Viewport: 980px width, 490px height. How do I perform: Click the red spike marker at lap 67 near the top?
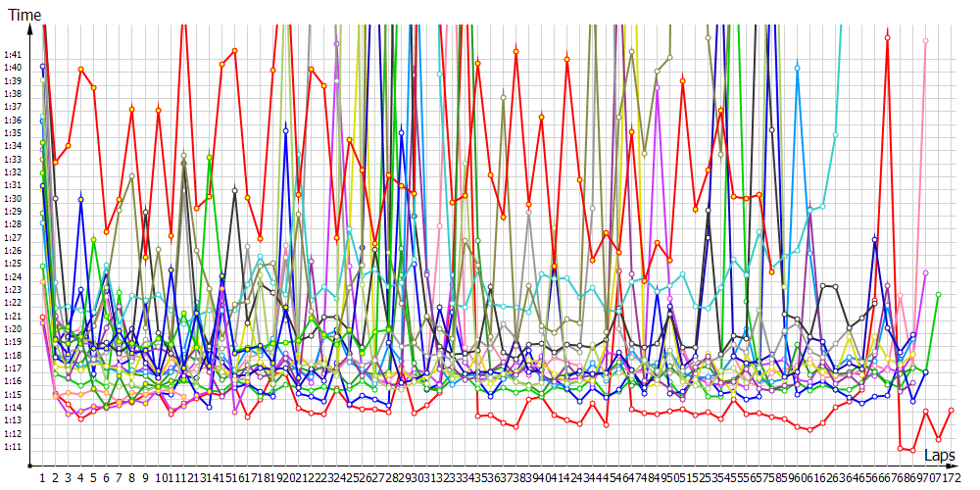point(887,37)
